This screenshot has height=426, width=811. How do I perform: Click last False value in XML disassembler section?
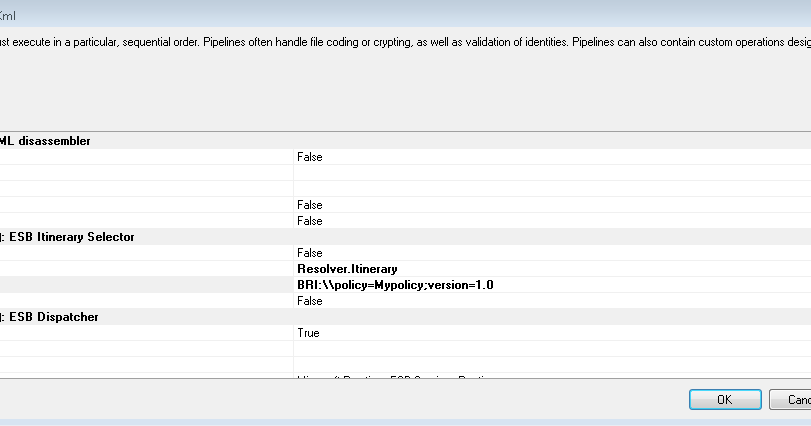(x=310, y=221)
